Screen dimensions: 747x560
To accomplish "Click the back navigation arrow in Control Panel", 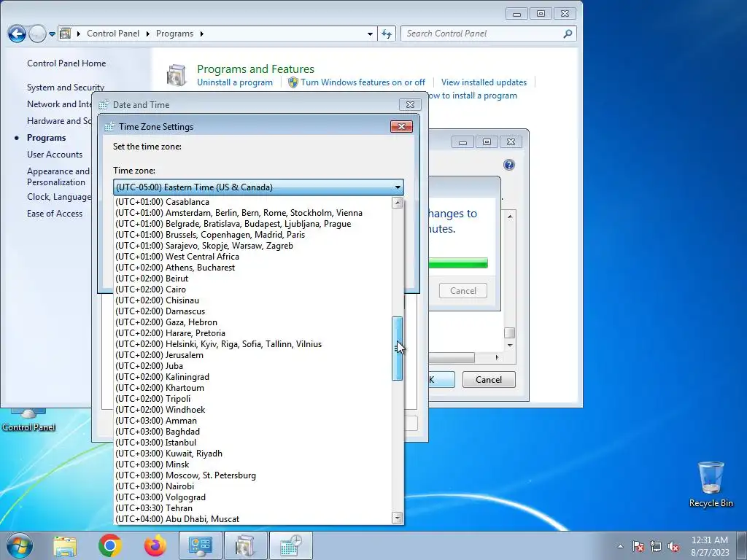I will [x=18, y=34].
